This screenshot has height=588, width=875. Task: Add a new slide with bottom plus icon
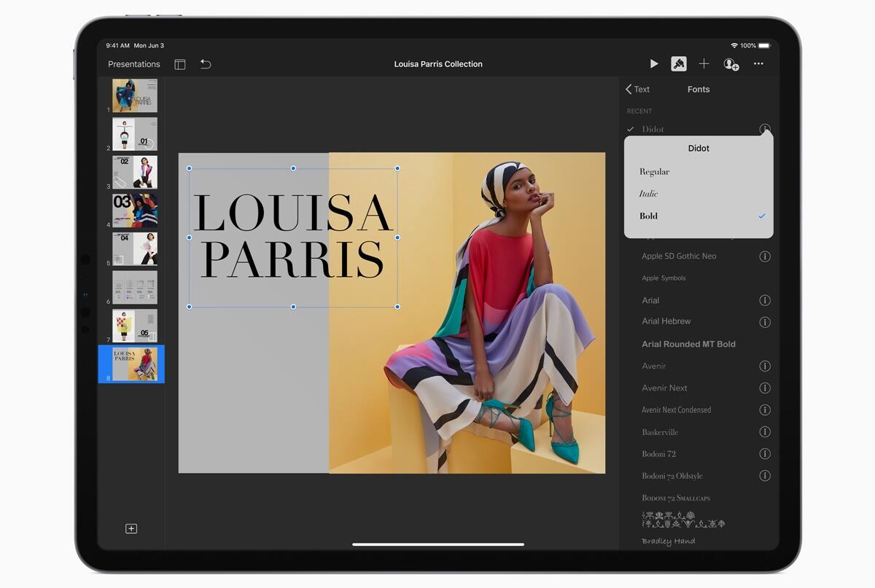(x=131, y=528)
